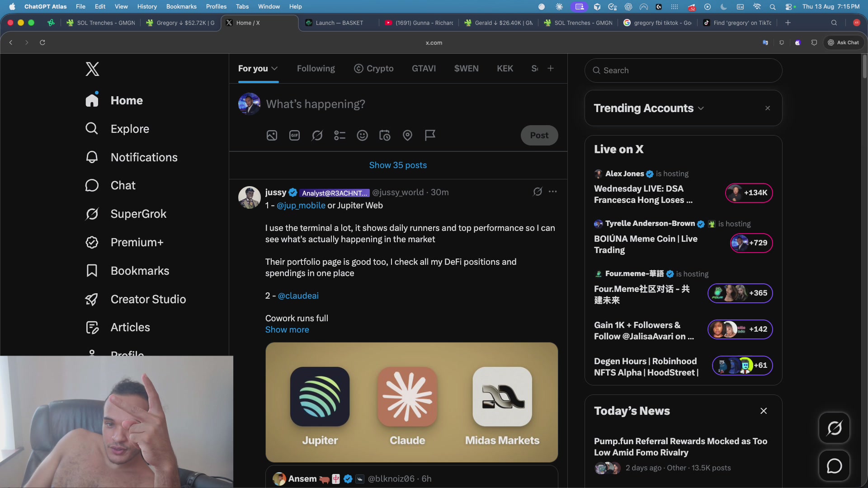Viewport: 868px width, 488px height.
Task: Click the flag icon in composer toolbar
Action: click(x=430, y=135)
